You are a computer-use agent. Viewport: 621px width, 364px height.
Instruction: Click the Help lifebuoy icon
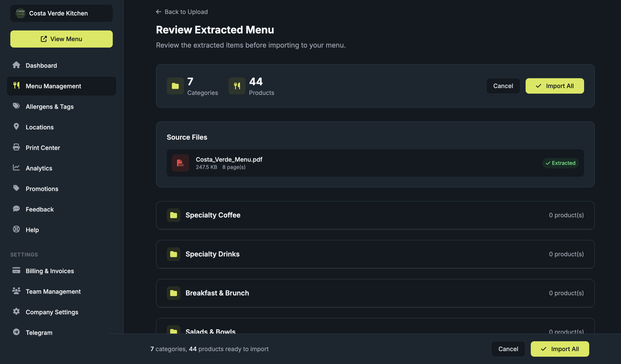click(x=16, y=229)
